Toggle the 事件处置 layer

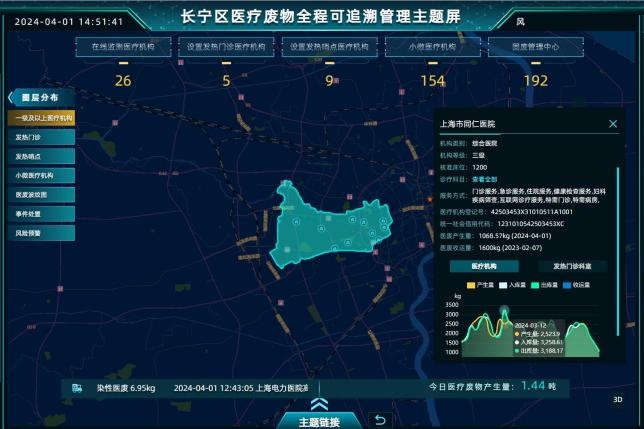pyautogui.click(x=41, y=214)
